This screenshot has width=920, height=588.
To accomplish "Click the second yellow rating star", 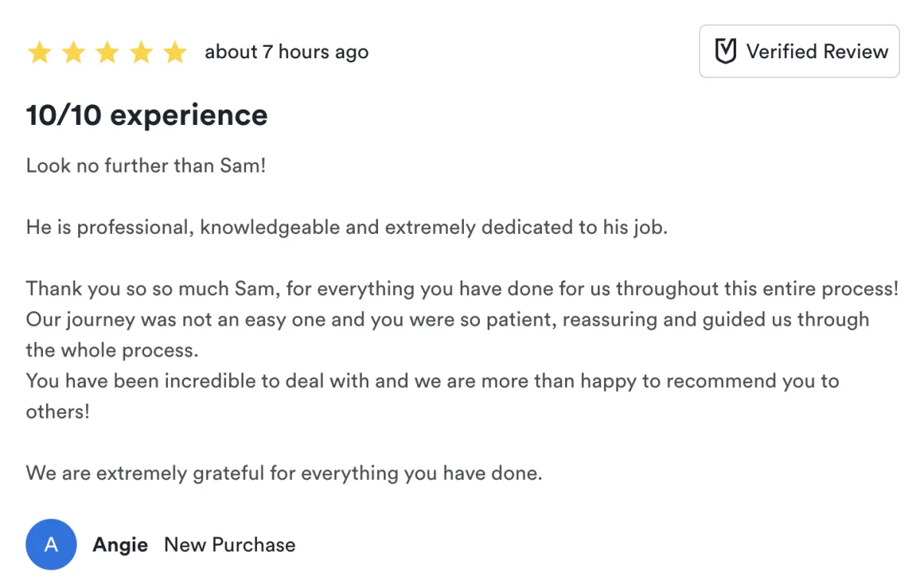I will point(74,53).
